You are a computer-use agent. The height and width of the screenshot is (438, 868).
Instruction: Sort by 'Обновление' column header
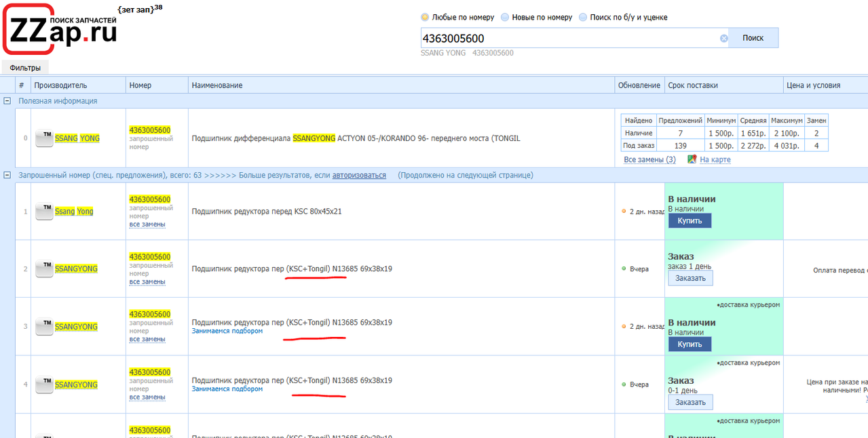[639, 85]
